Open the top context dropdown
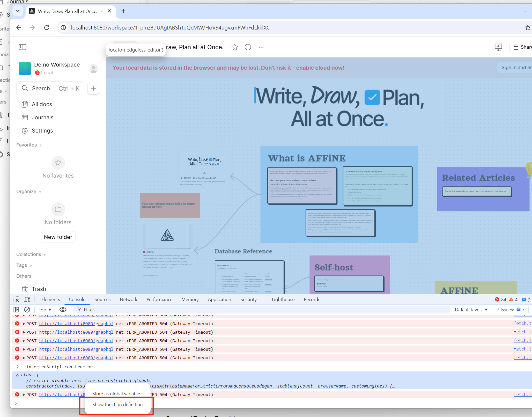 coord(45,310)
